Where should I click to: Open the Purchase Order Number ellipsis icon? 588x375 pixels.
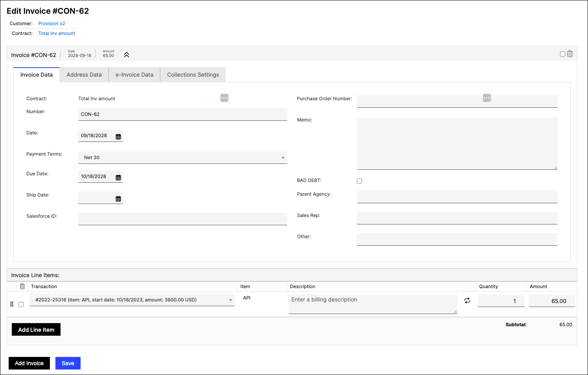[487, 97]
